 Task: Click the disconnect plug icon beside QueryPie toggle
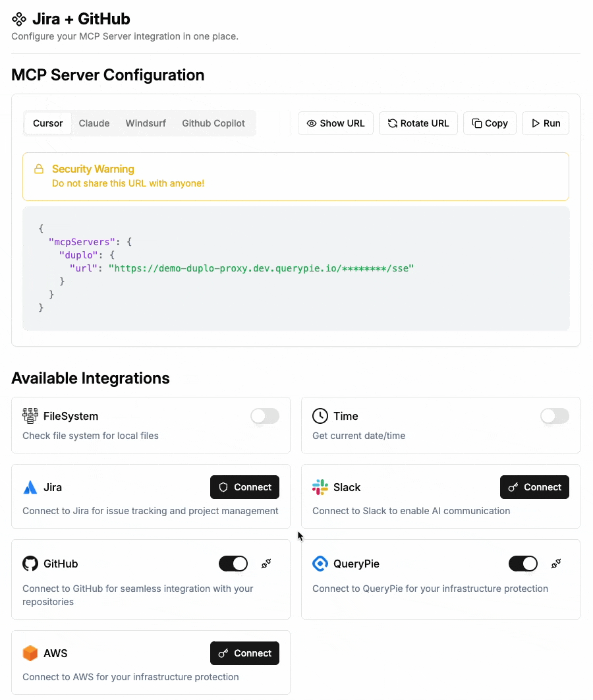[556, 564]
